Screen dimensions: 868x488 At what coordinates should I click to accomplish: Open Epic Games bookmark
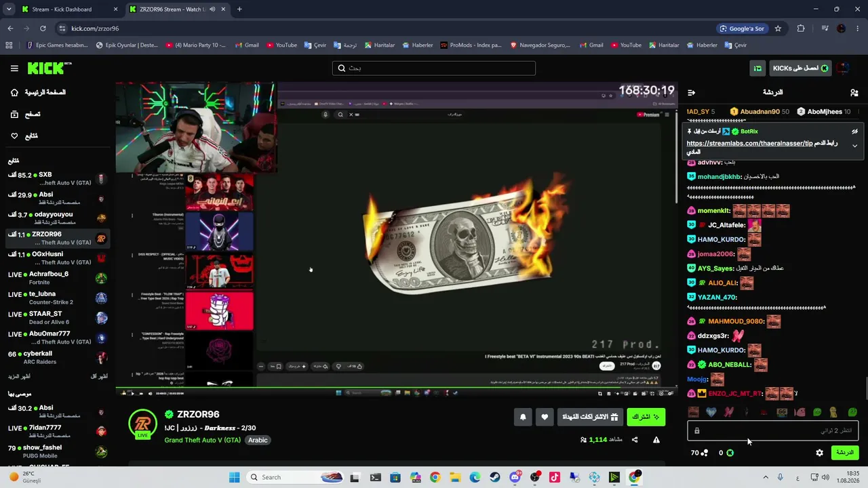pyautogui.click(x=58, y=45)
